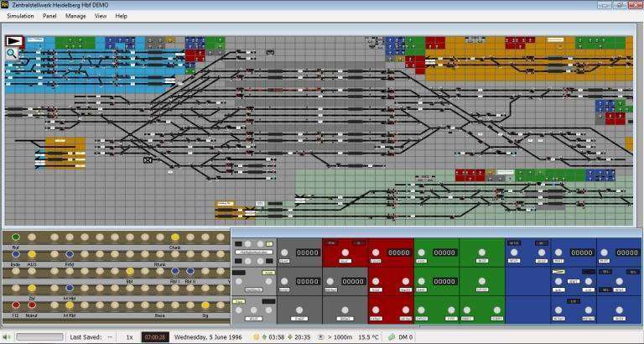This screenshot has height=344, width=644.
Task: Click the red 07:00:28 simulation clock
Action: pos(155,336)
